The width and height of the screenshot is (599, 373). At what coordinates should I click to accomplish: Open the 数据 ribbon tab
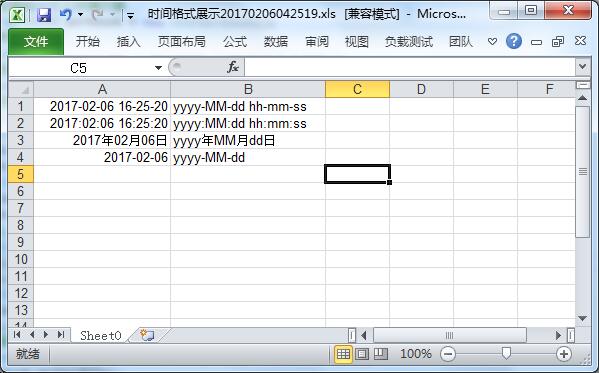276,41
